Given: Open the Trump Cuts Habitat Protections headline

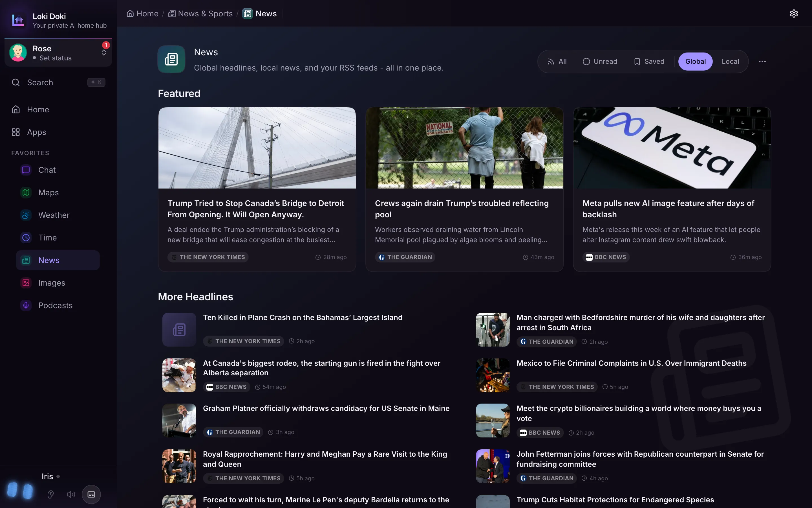Looking at the screenshot, I should (615, 500).
